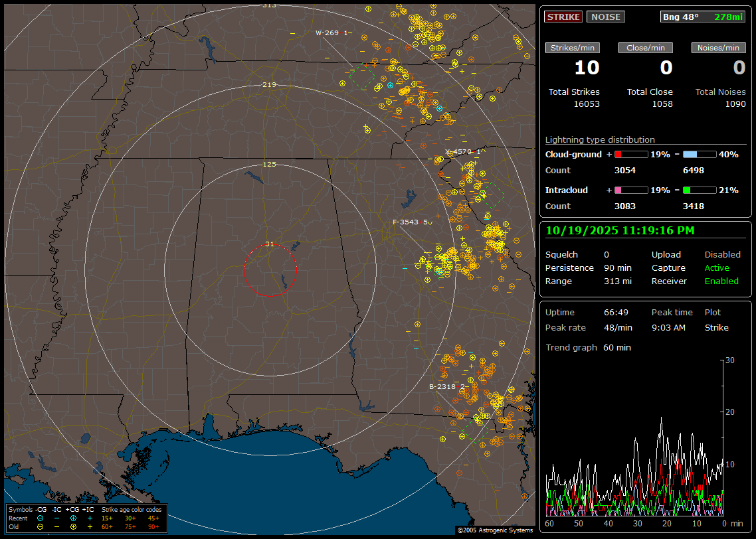Click the recent +CG symbol in legend

pyautogui.click(x=73, y=518)
